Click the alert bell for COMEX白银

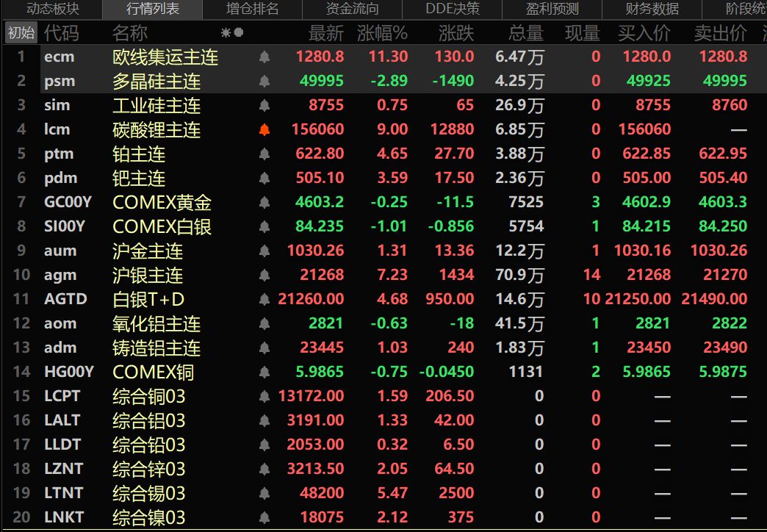point(264,226)
